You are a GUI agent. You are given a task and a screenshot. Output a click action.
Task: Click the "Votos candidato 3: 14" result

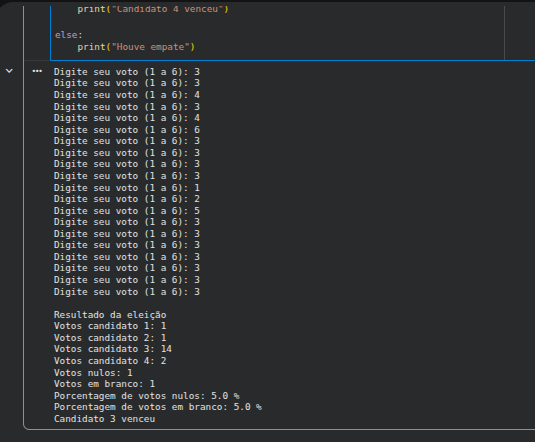coord(113,349)
